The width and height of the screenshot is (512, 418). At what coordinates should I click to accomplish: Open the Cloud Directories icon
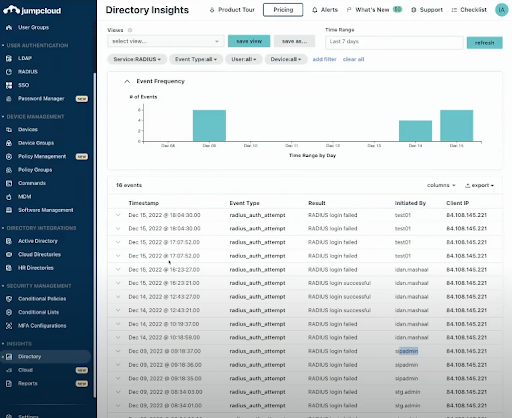pyautogui.click(x=9, y=255)
